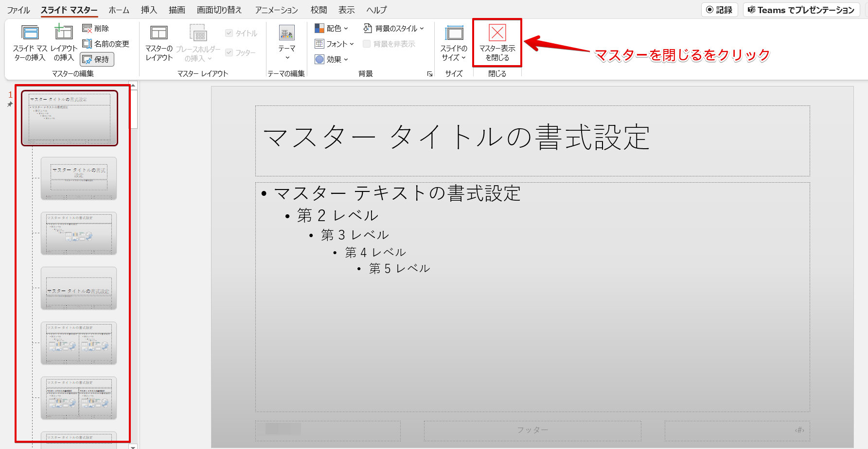Open the Background Styles (背景のスタイル) dropdown
Screen dimensions: 868x449
pyautogui.click(x=394, y=29)
